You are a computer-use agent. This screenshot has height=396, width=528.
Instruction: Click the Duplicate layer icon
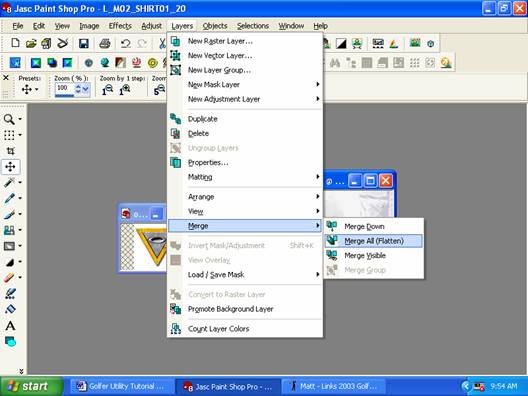(175, 119)
